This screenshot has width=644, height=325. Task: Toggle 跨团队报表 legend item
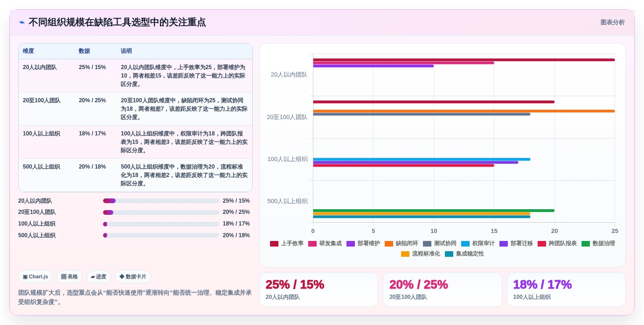pos(557,244)
